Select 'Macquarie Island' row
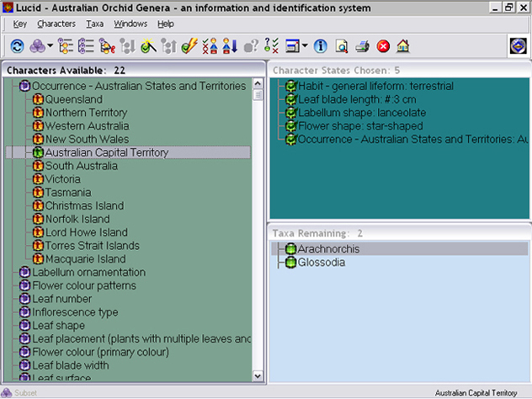 (86, 259)
